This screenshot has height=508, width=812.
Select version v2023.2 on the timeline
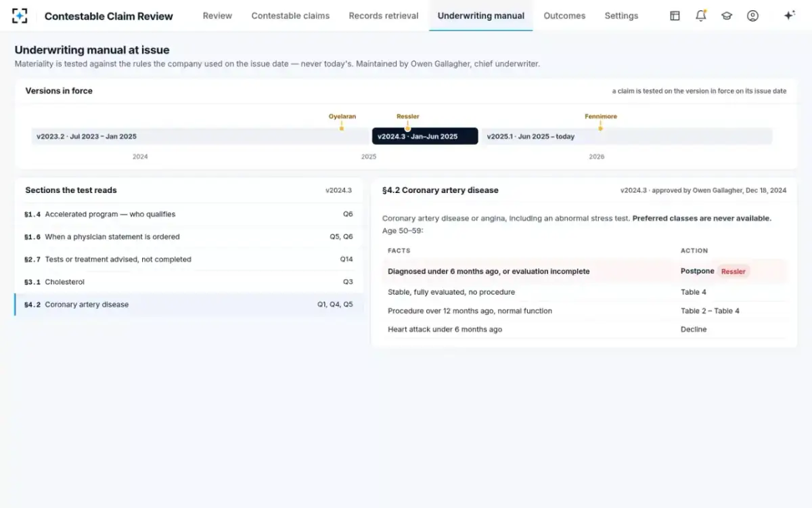(200, 136)
